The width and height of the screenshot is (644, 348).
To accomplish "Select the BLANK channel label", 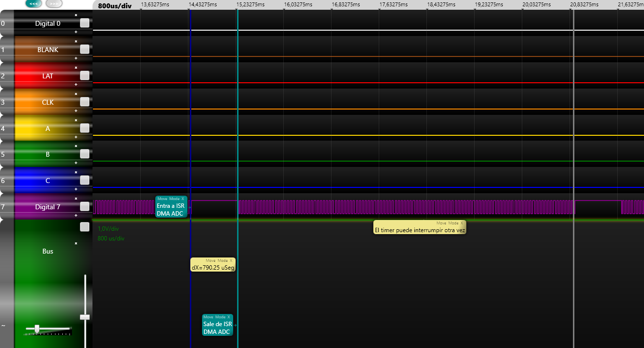I will point(48,50).
